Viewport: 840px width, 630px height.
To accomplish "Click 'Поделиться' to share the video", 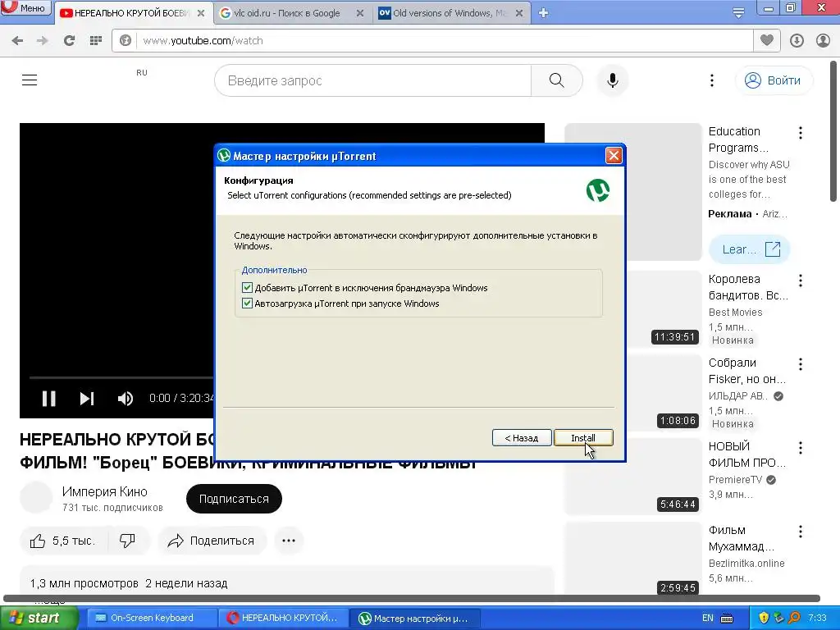I will (x=212, y=541).
